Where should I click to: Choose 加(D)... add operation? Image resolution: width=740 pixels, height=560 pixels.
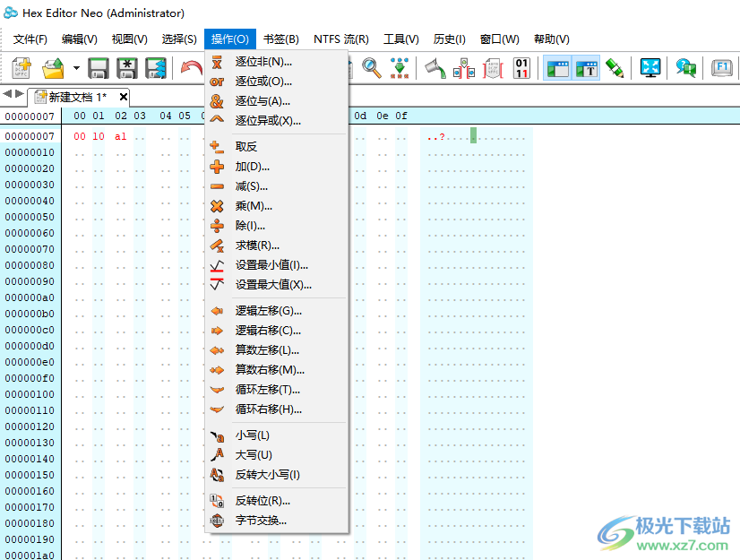[x=277, y=167]
